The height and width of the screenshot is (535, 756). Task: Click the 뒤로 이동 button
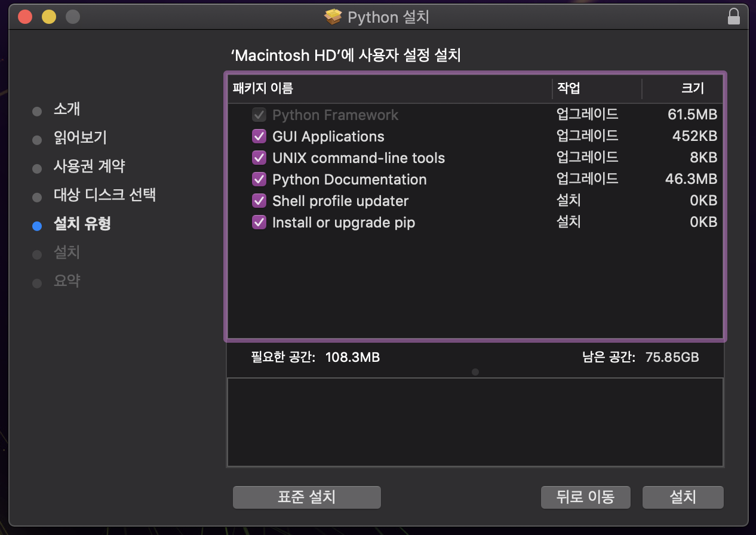586,497
